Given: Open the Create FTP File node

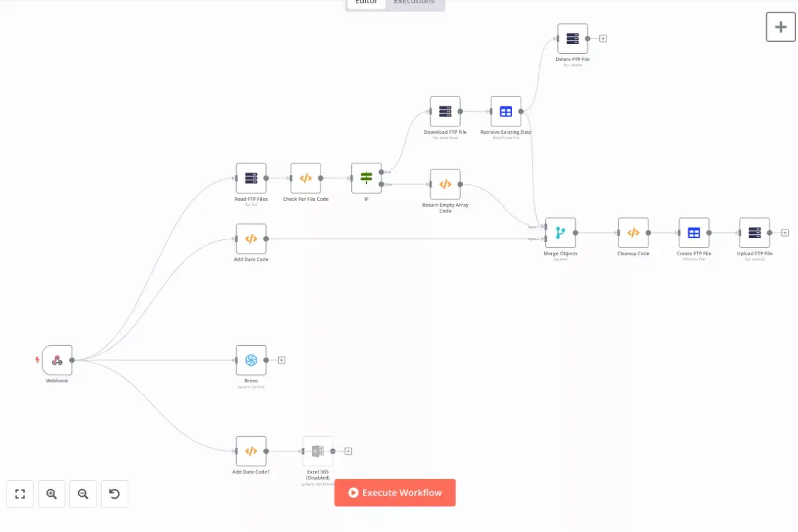Looking at the screenshot, I should coord(694,233).
